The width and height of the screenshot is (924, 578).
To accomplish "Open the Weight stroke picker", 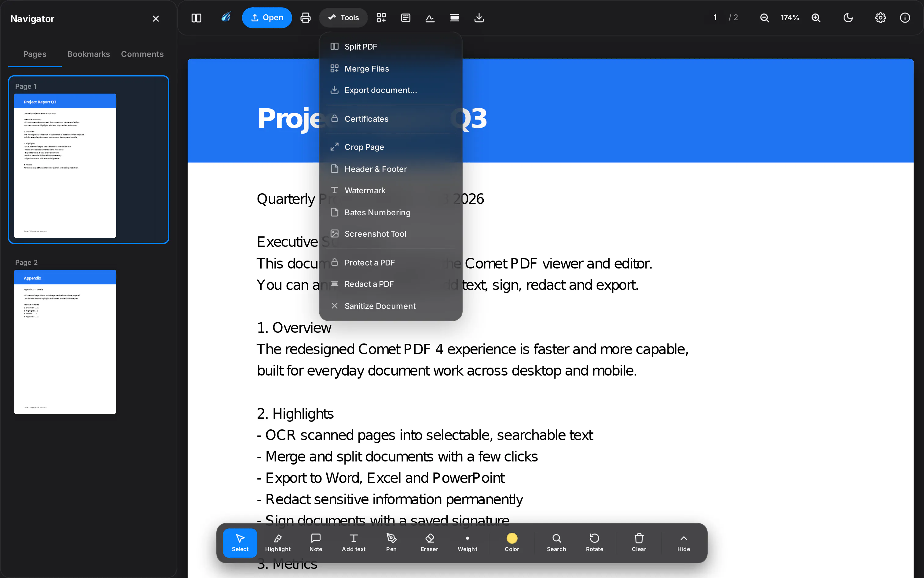I will (x=467, y=543).
